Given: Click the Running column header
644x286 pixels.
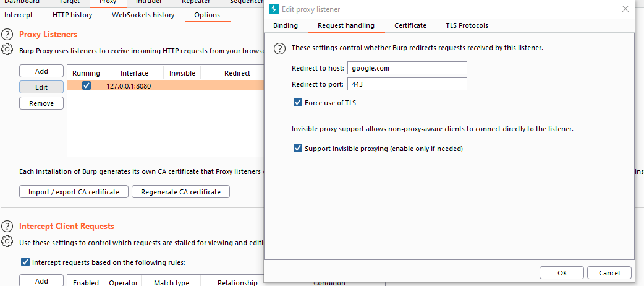Looking at the screenshot, I should [x=86, y=73].
